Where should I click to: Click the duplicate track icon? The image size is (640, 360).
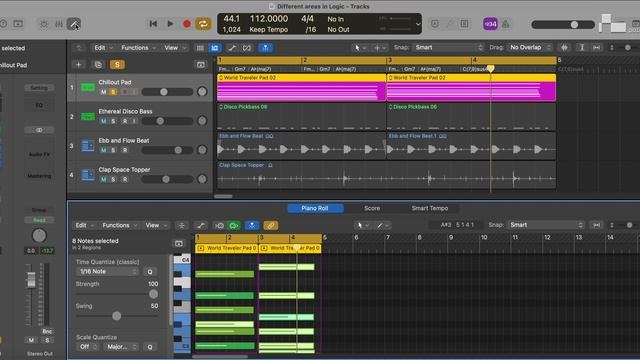pyautogui.click(x=98, y=64)
